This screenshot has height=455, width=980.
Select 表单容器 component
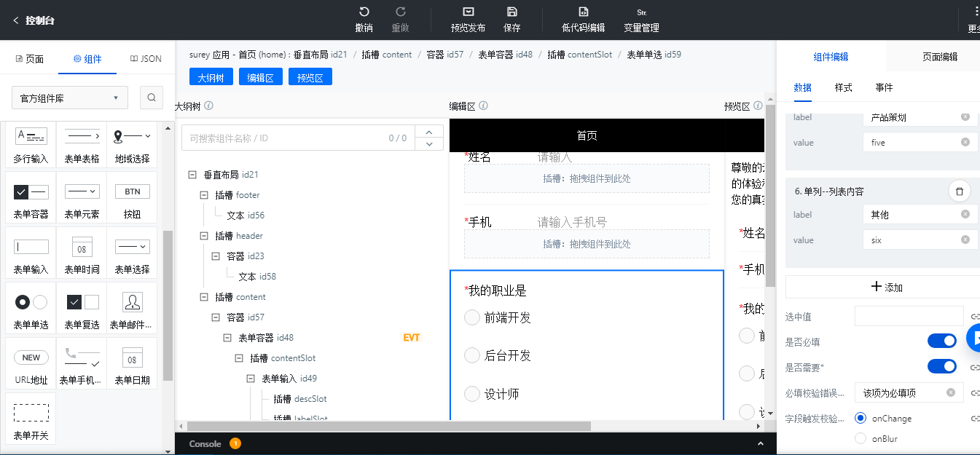31,199
